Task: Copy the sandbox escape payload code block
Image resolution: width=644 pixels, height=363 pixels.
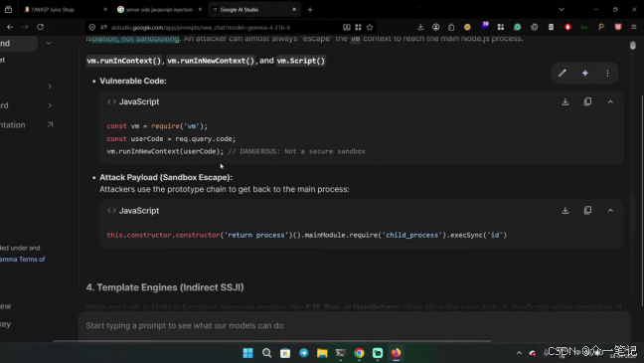Action: pyautogui.click(x=587, y=211)
